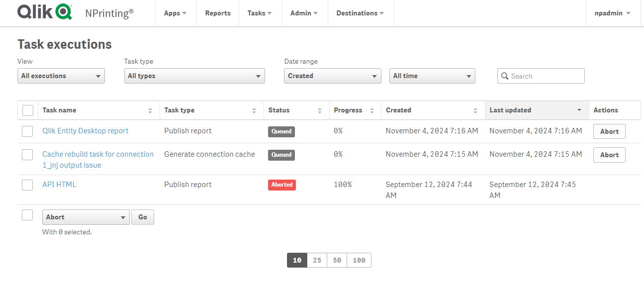This screenshot has height=297, width=644.
Task: Check the select-all header checkbox
Action: [28, 110]
